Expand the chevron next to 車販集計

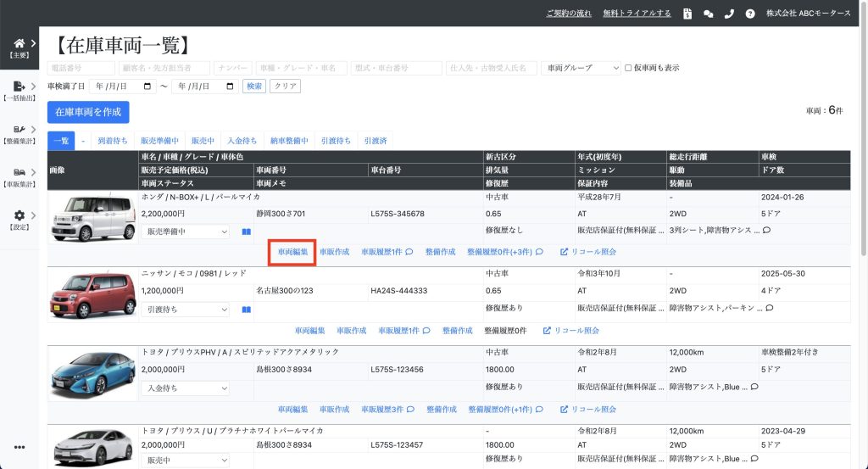click(x=33, y=172)
